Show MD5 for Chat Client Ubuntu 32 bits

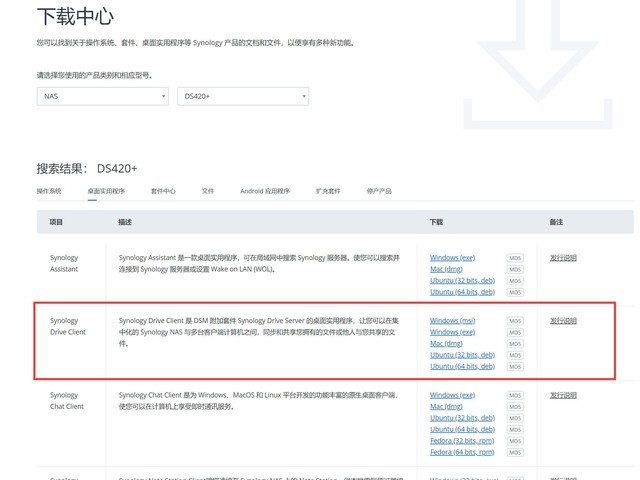click(515, 418)
